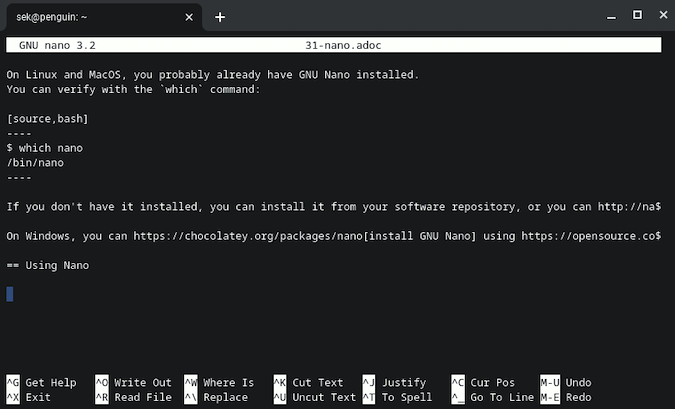675x409 pixels.
Task: Click the Cut Text shortcut label
Action: click(317, 382)
